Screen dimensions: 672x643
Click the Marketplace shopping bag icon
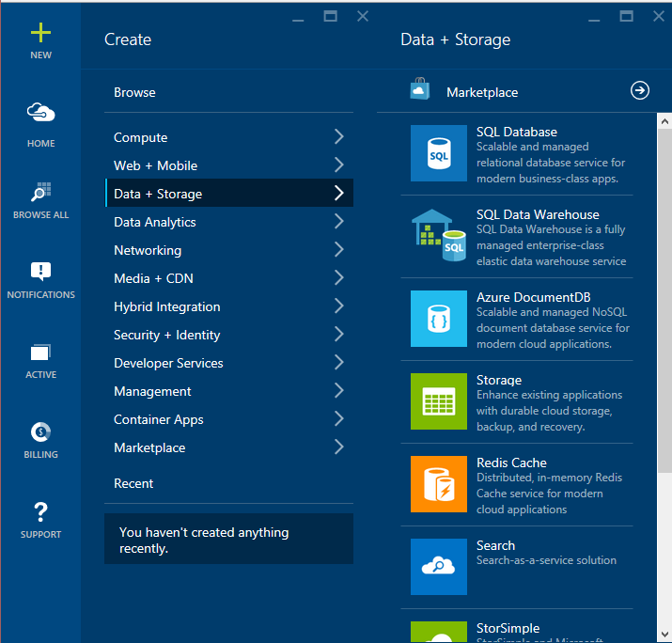(419, 88)
